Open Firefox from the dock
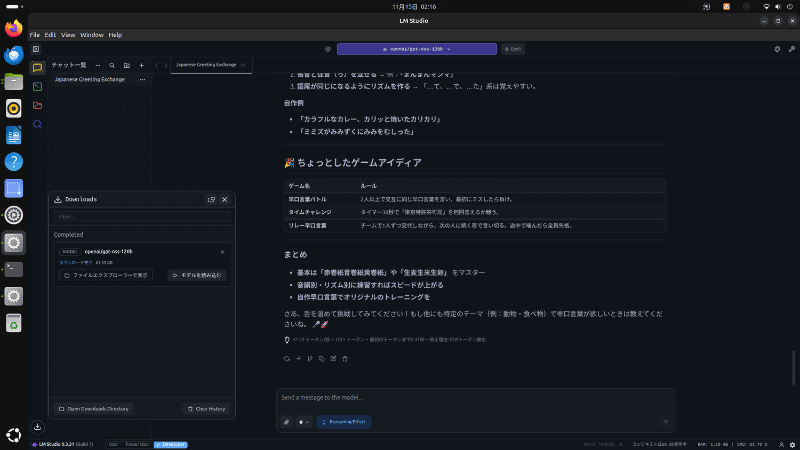Viewport: 800px width, 450px height. [x=14, y=28]
